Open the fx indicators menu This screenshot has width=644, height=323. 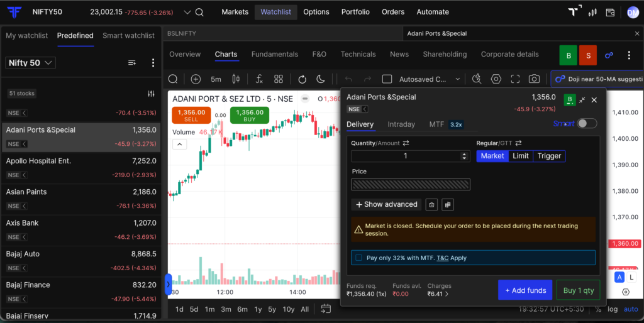point(259,79)
